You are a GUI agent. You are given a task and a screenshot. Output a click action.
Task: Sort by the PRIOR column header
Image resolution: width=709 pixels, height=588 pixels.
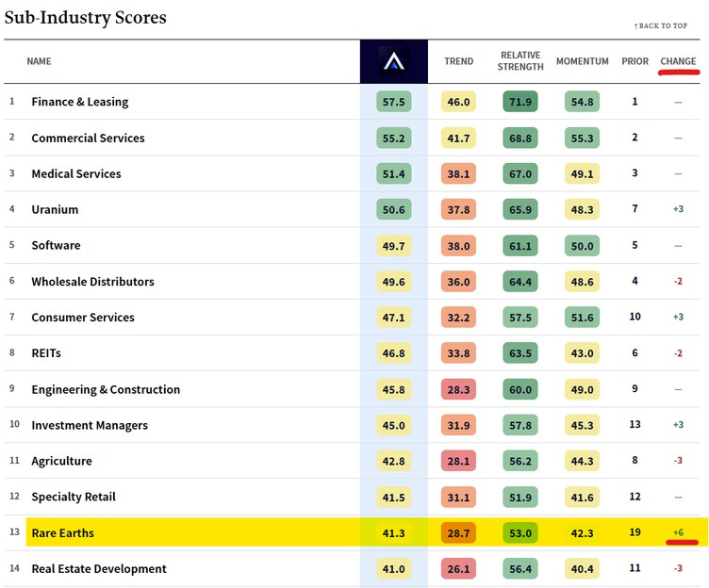(x=635, y=61)
